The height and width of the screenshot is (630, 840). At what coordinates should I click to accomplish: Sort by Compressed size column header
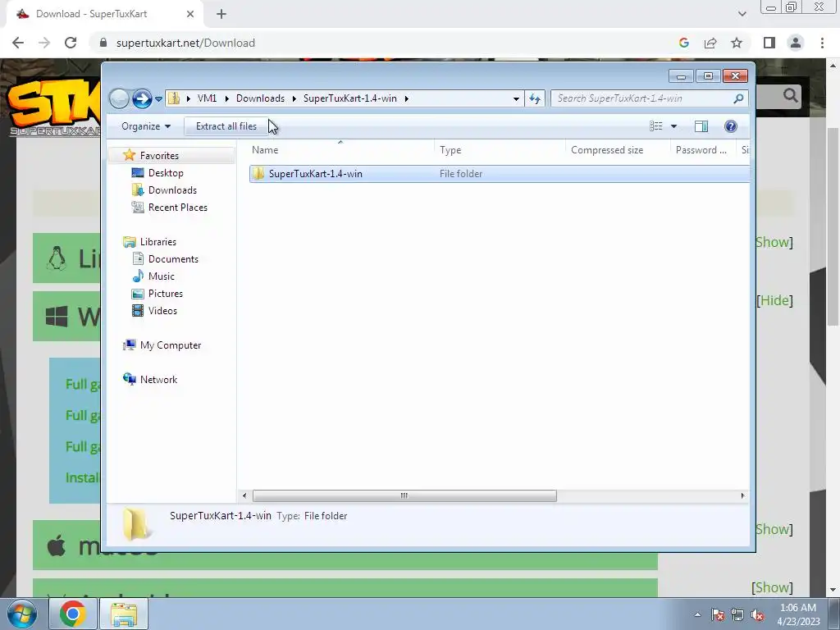coord(617,150)
